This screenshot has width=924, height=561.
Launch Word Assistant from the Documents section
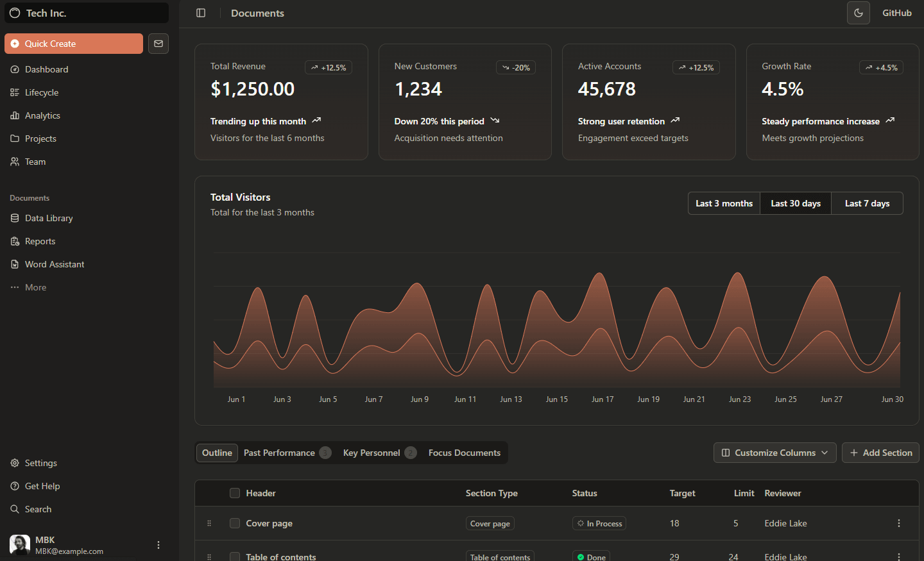click(54, 264)
